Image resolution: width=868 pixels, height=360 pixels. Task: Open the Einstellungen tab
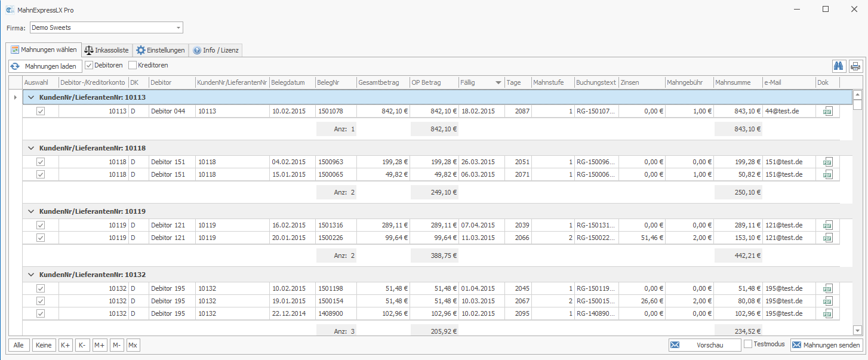coord(160,50)
